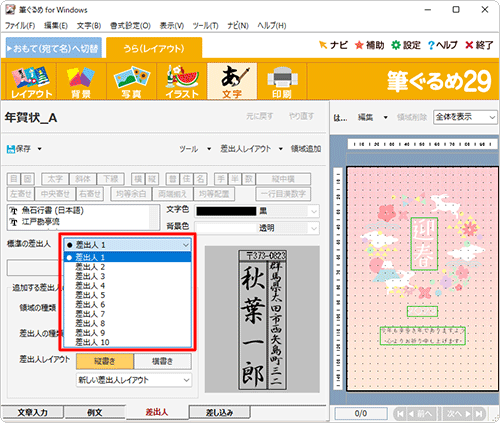Choose 差出人 7 from list
This screenshot has height=423, width=500.
click(128, 314)
